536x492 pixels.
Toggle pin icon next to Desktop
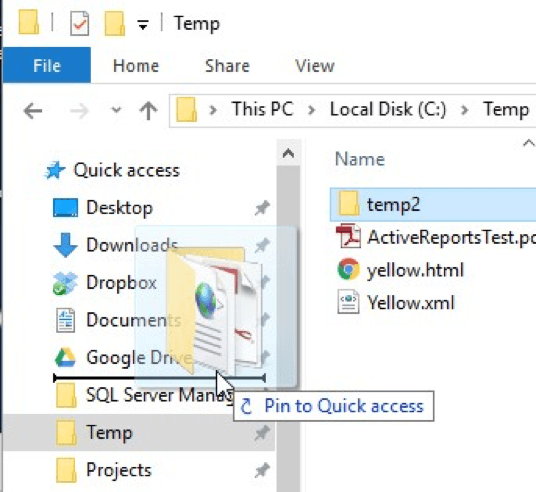coord(262,208)
